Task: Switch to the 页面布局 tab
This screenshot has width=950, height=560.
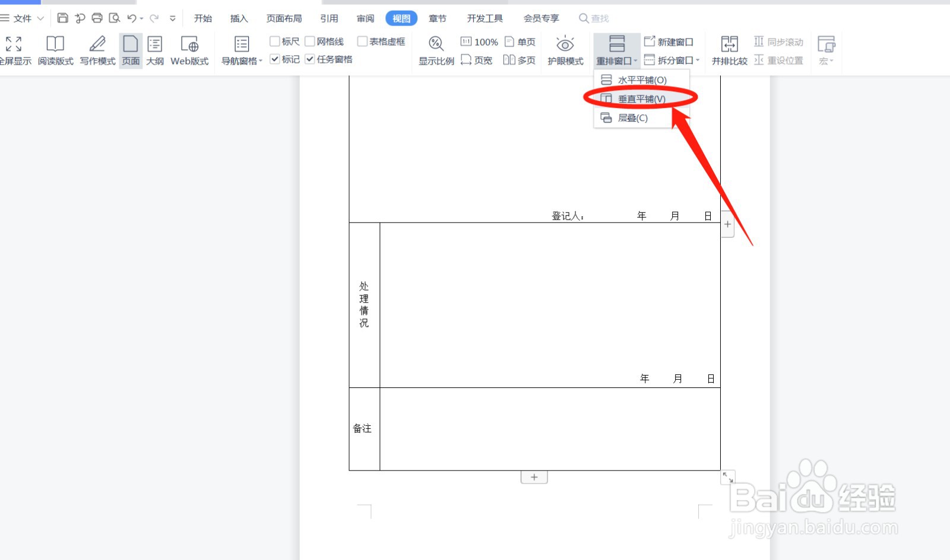Action: click(284, 18)
